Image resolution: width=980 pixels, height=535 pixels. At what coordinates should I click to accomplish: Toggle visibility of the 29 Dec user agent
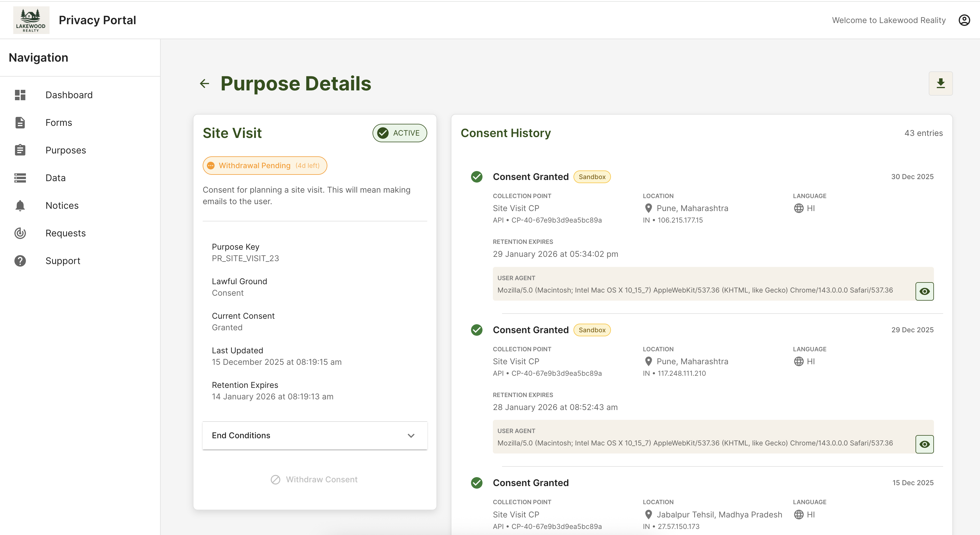pyautogui.click(x=924, y=444)
